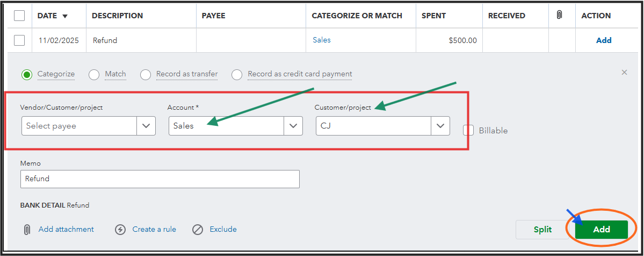
Task: Close the expanded transaction panel
Action: point(624,72)
